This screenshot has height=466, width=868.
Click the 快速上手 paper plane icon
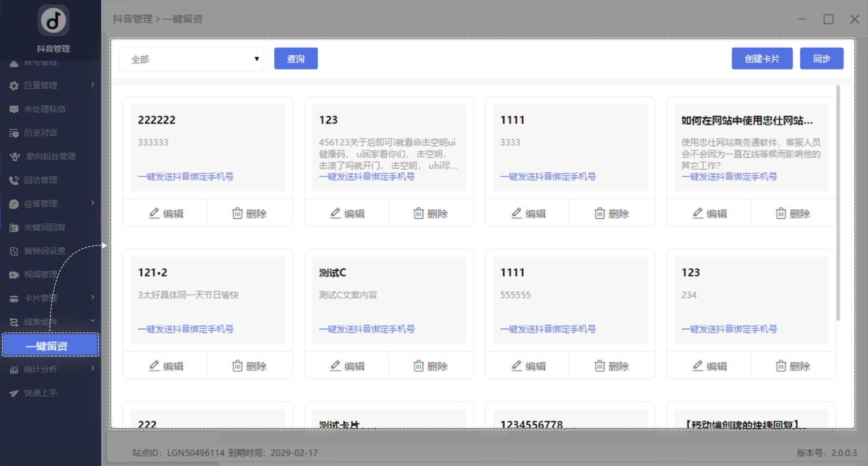14,393
